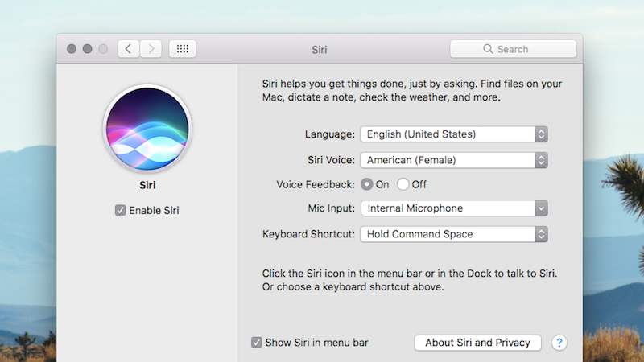
Task: Click the Mic Input dropdown arrow
Action: pos(541,208)
